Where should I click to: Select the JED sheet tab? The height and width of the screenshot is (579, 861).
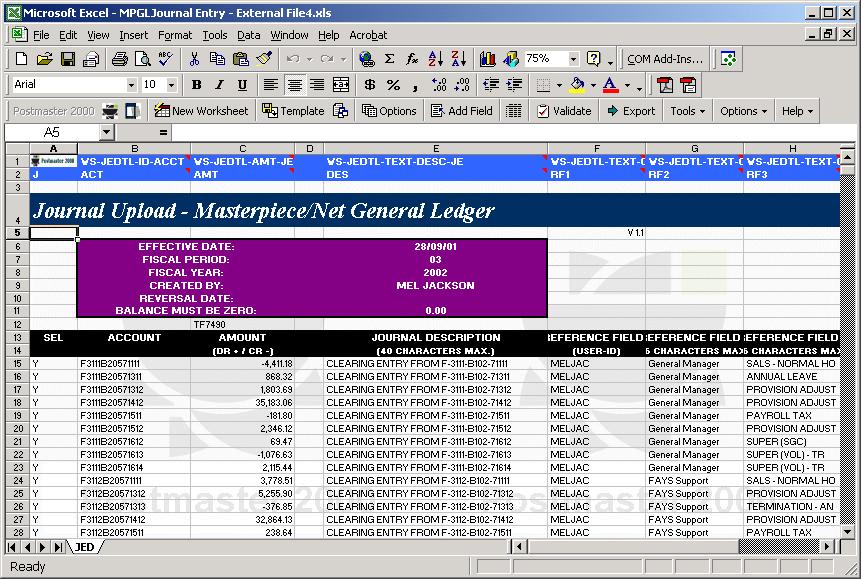84,547
